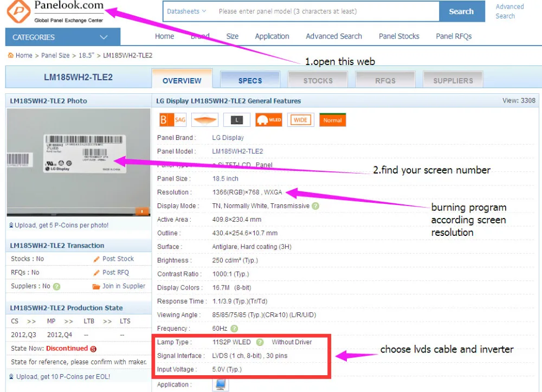The width and height of the screenshot is (542, 392).
Task: Expand the CATEGORIES dropdown menu
Action: point(63,37)
